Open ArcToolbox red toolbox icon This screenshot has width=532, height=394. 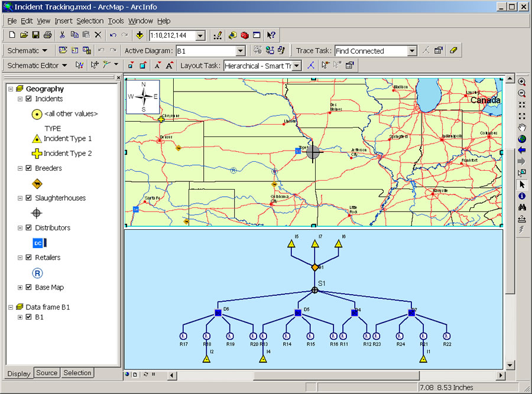pyautogui.click(x=245, y=35)
